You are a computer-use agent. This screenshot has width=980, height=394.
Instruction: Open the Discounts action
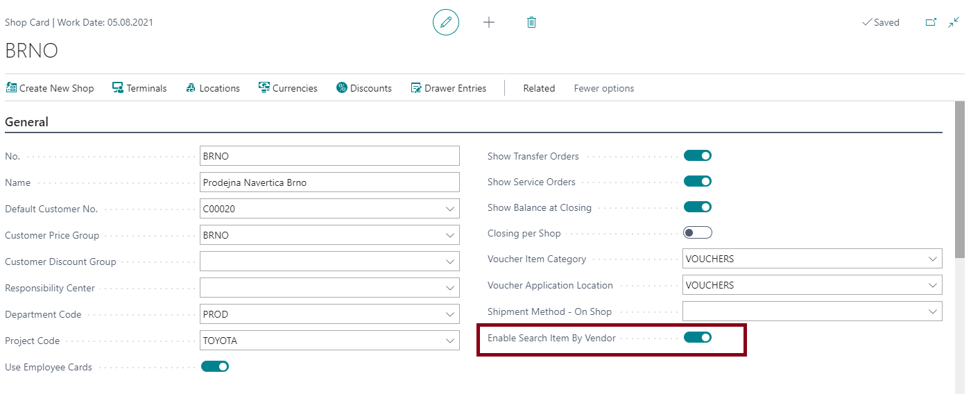pyautogui.click(x=364, y=88)
